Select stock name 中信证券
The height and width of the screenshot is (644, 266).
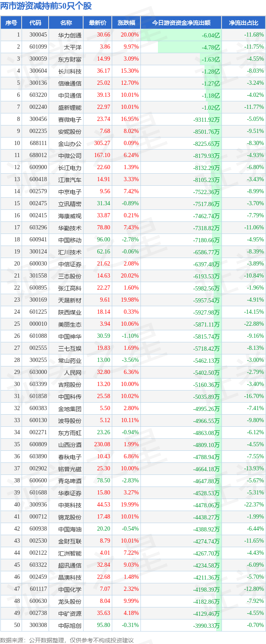(x=70, y=264)
